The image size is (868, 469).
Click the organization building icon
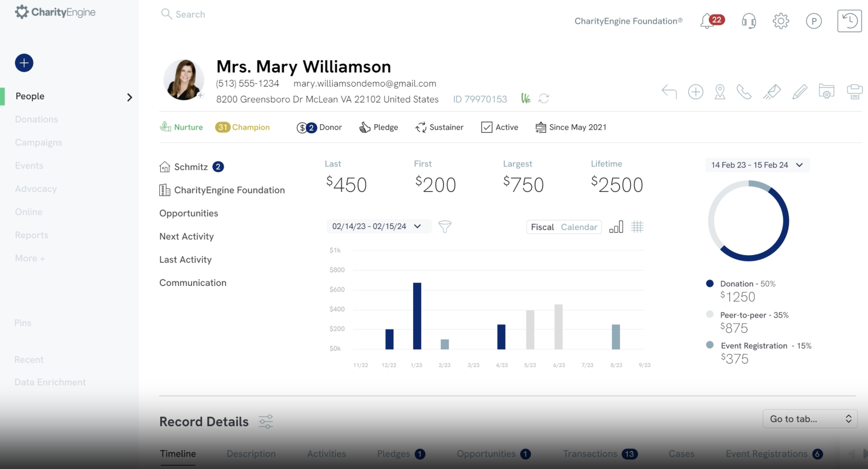click(x=165, y=190)
